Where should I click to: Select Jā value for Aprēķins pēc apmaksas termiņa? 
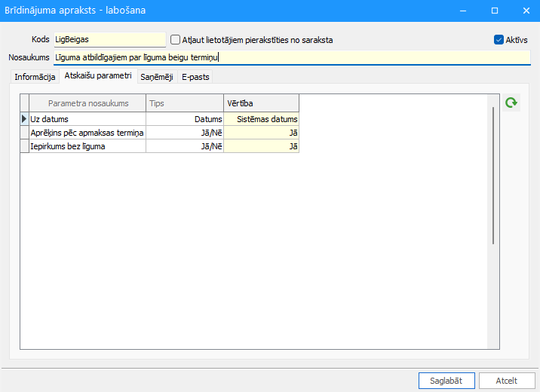262,133
